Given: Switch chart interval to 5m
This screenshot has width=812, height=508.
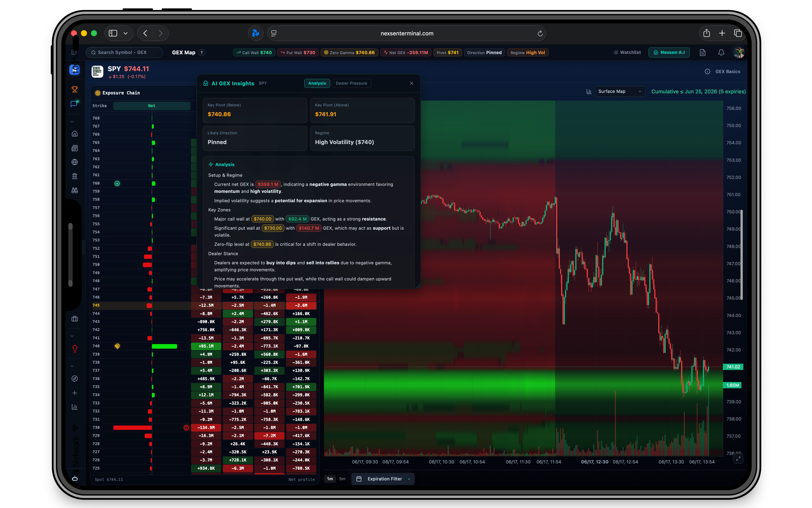Looking at the screenshot, I should point(342,479).
